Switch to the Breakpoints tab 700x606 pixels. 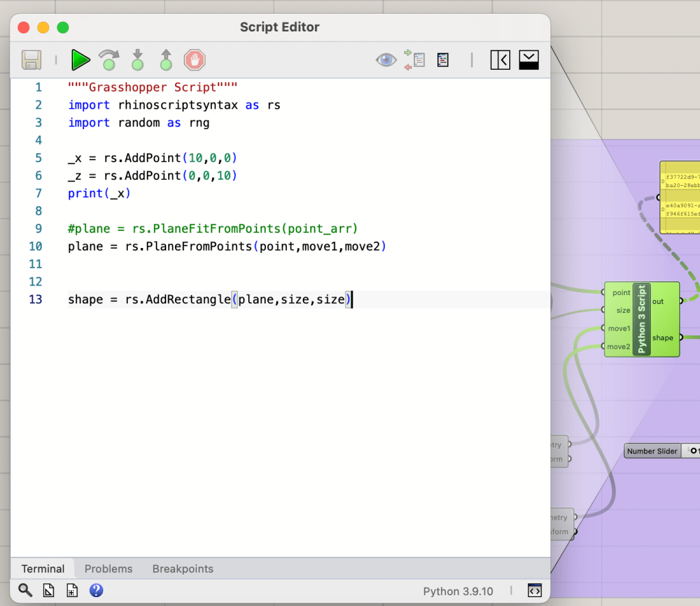183,568
